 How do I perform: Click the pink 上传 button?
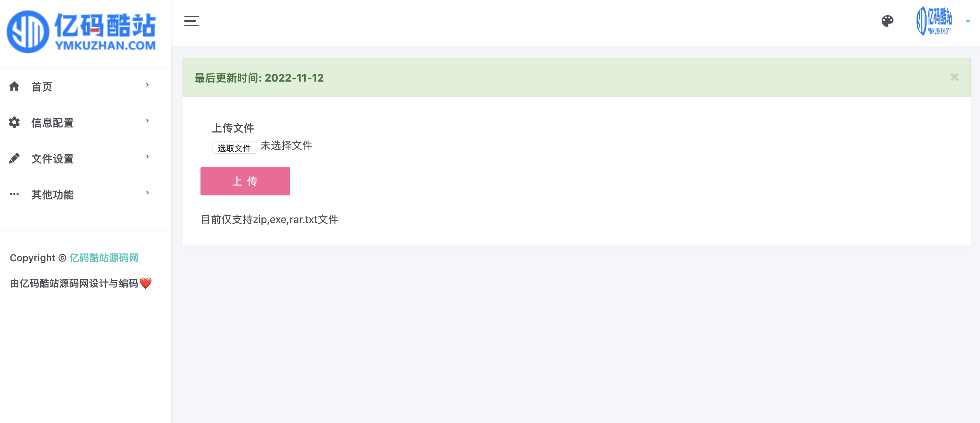[245, 181]
